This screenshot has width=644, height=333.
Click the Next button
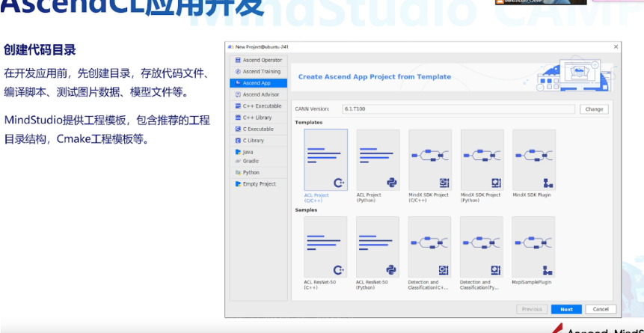coord(566,309)
